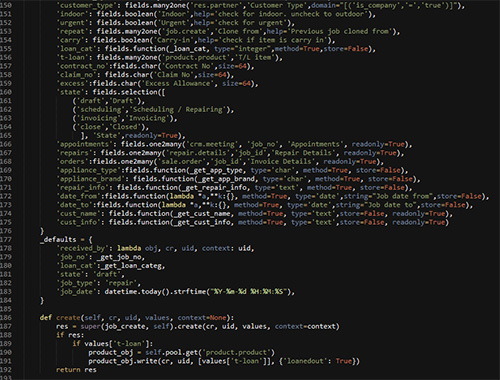The image size is (500, 380).
Task: Click the 'claim_no' field key
Action: 78,75
